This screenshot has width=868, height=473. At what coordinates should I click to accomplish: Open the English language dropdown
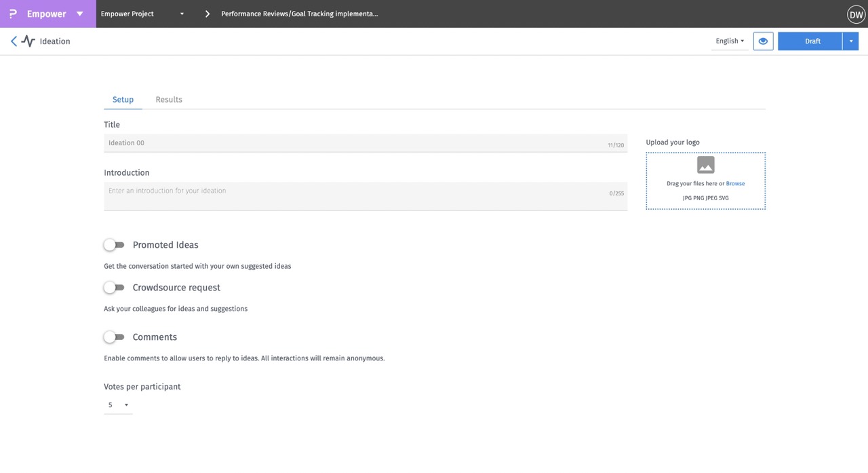[730, 41]
